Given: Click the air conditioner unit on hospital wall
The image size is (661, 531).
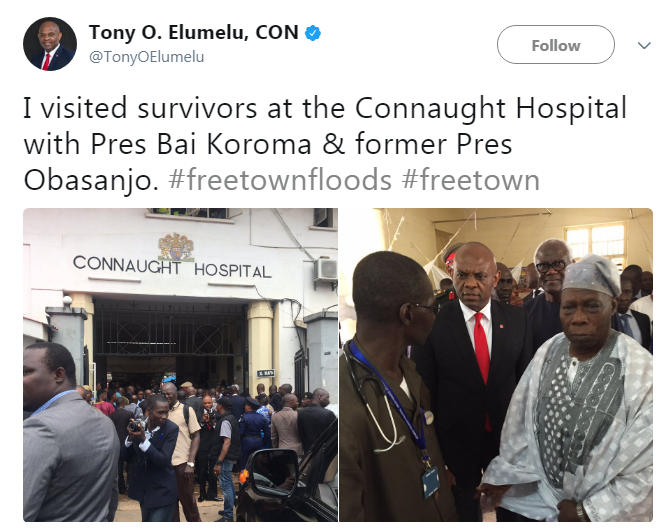Looking at the screenshot, I should tap(325, 270).
